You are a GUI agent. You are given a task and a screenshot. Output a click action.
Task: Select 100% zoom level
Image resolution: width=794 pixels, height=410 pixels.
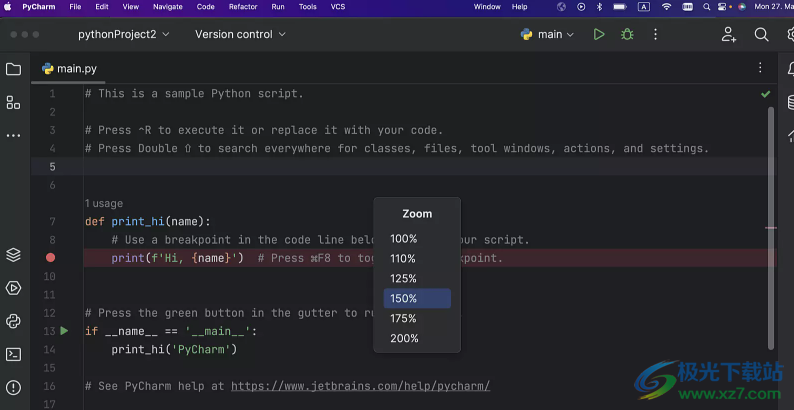pyautogui.click(x=417, y=238)
